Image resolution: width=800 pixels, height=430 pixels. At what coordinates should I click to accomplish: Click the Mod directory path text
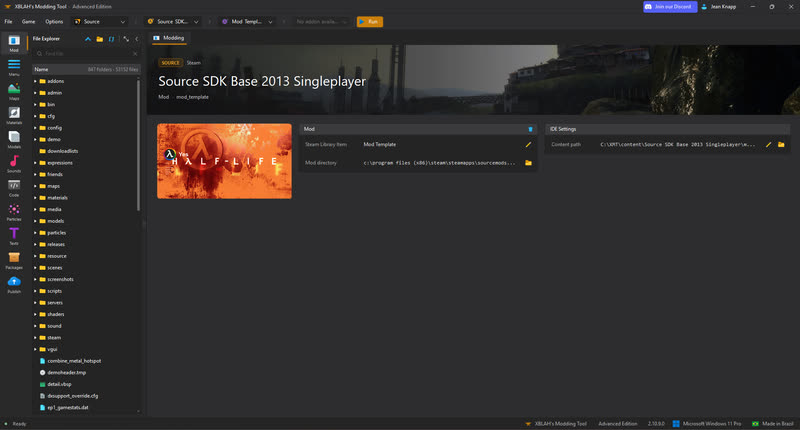coord(439,163)
